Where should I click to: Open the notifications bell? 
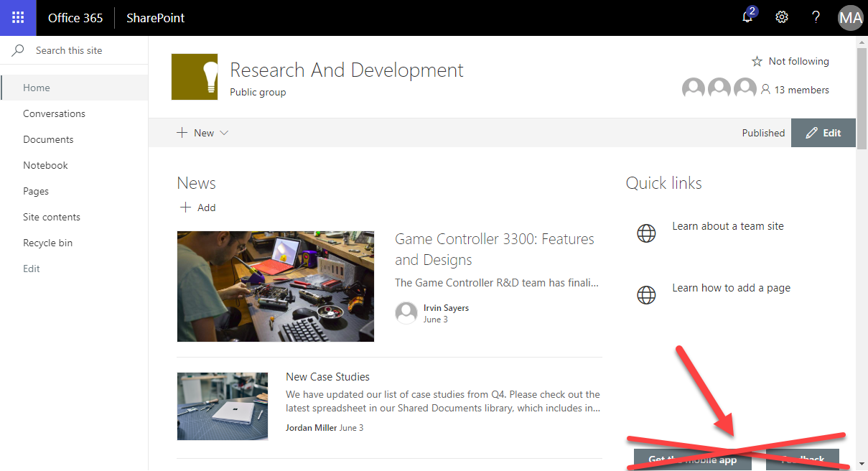747,18
